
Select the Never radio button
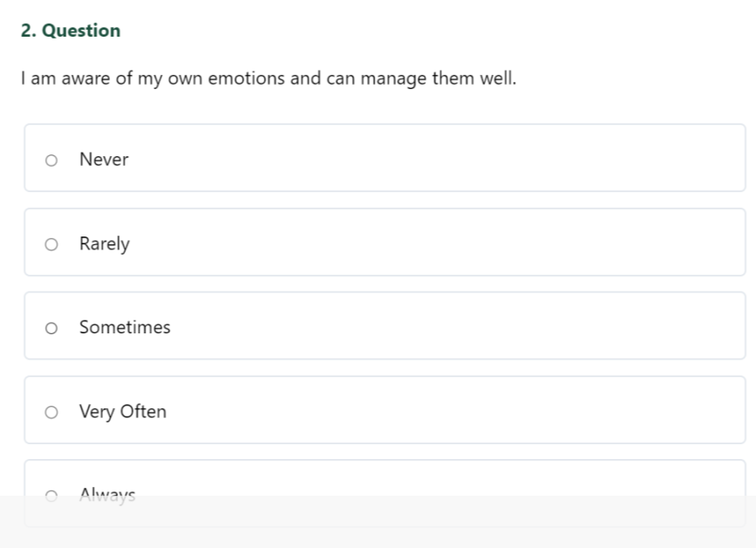pyautogui.click(x=51, y=161)
